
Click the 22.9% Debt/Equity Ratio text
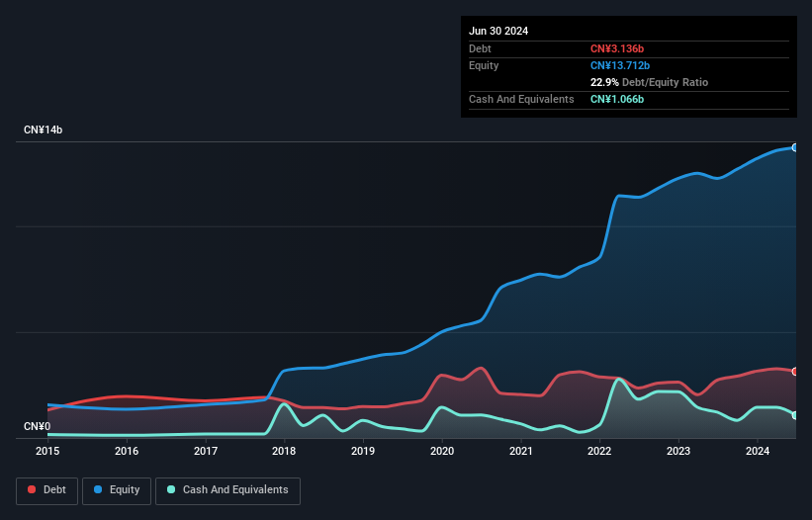(x=649, y=82)
